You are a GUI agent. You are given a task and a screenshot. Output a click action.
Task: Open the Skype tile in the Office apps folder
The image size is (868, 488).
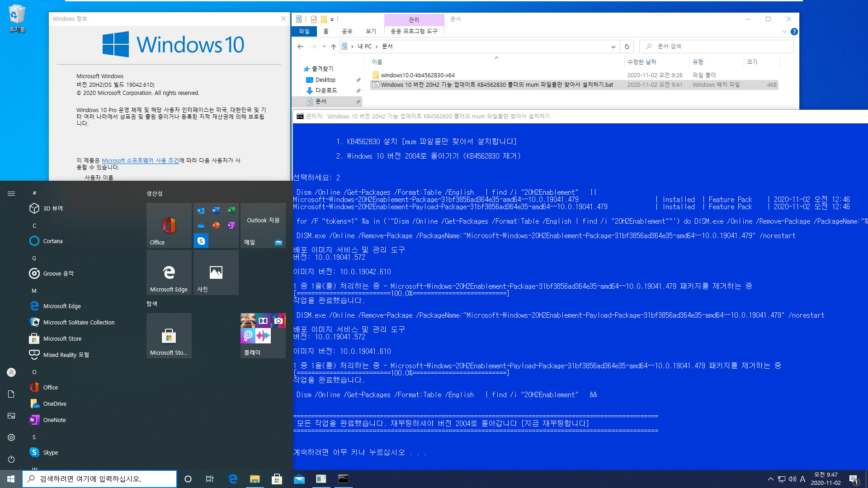[x=201, y=241]
